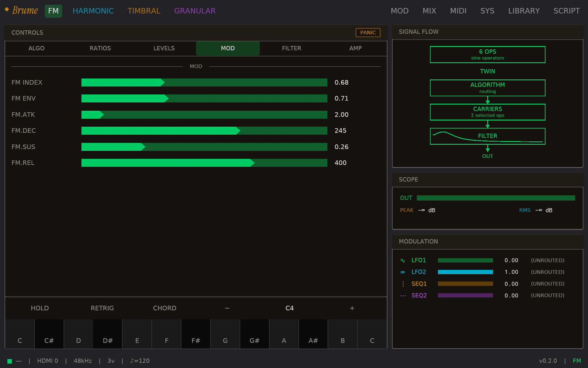
Task: Open the MIDI page
Action: click(x=458, y=11)
